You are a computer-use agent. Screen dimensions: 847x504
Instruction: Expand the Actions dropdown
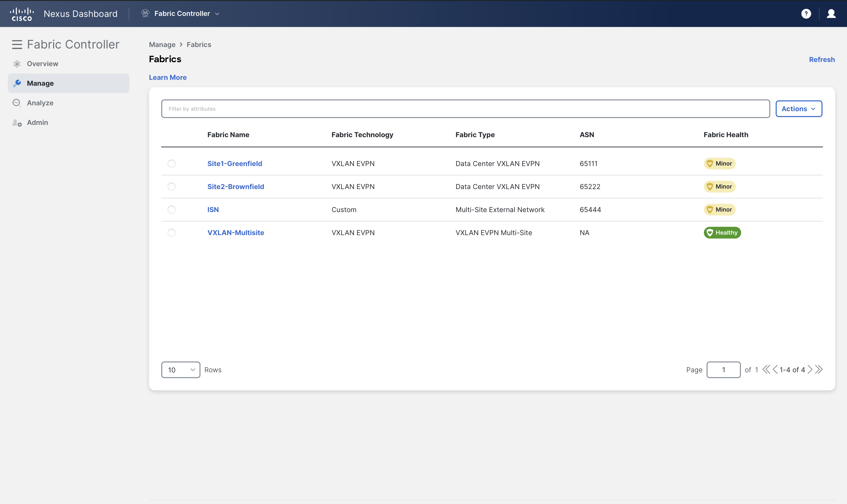799,109
